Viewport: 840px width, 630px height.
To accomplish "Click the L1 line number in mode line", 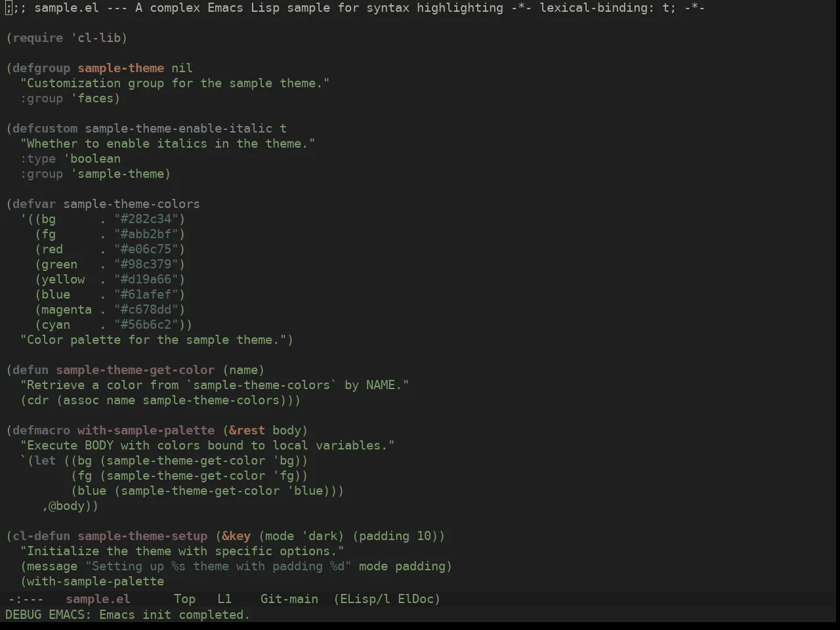I will point(224,598).
